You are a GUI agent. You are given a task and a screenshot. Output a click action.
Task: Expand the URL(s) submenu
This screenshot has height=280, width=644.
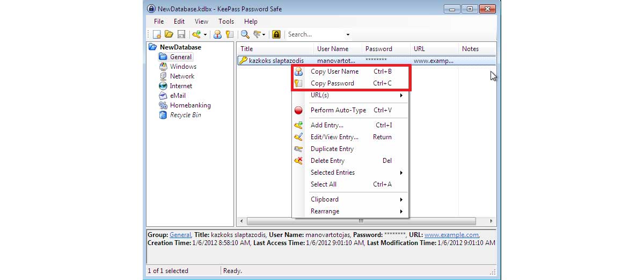[x=350, y=95]
